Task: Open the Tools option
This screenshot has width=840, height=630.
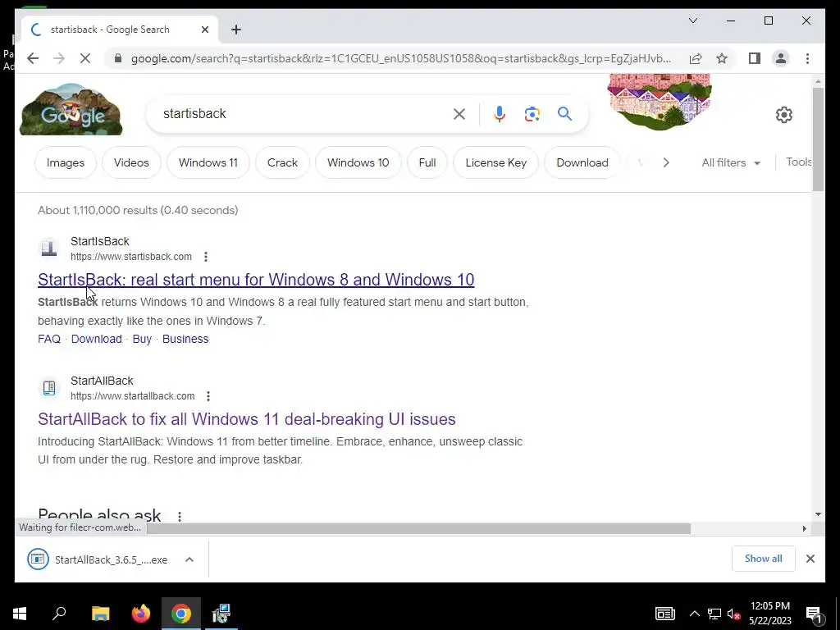Action: (799, 162)
